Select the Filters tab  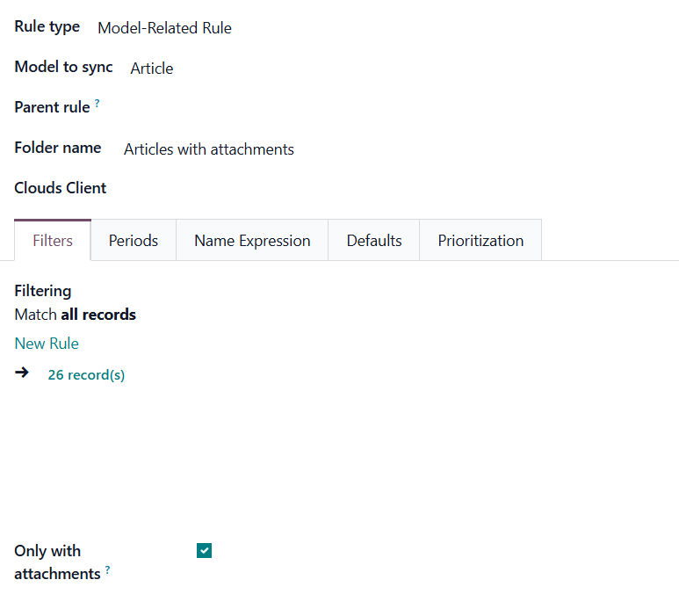(x=53, y=241)
